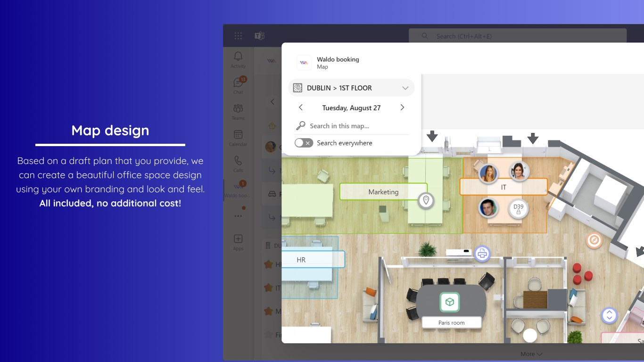Open more apps ellipsis in sidebar
644x362 pixels.
click(x=238, y=216)
